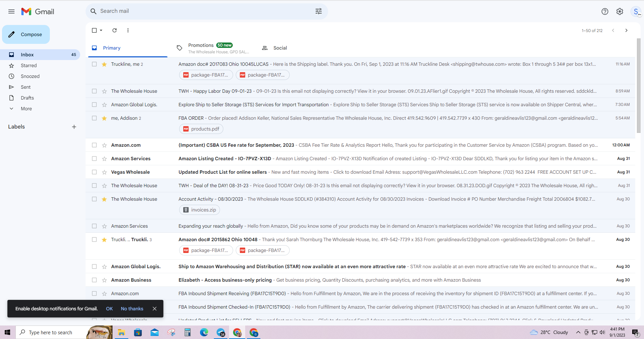
Task: Go to older page arrow
Action: [626, 30]
